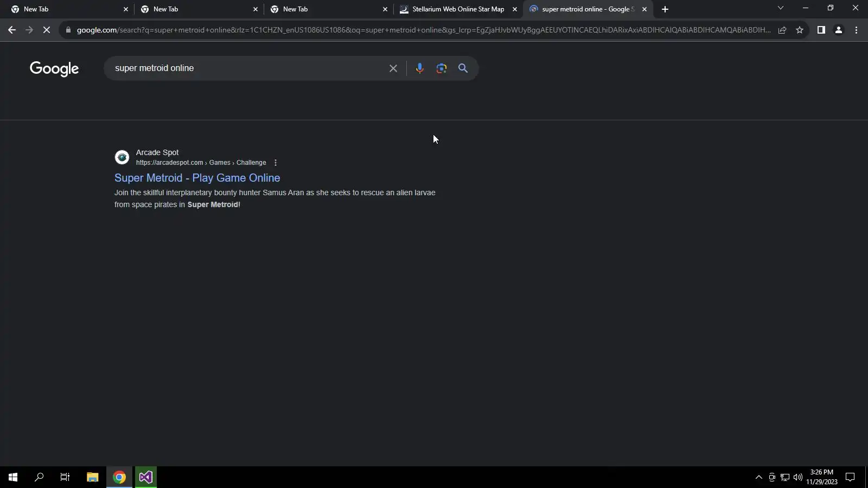Click the result snippet about Samus Aran
Viewport: 868px width, 488px height.
[275, 198]
